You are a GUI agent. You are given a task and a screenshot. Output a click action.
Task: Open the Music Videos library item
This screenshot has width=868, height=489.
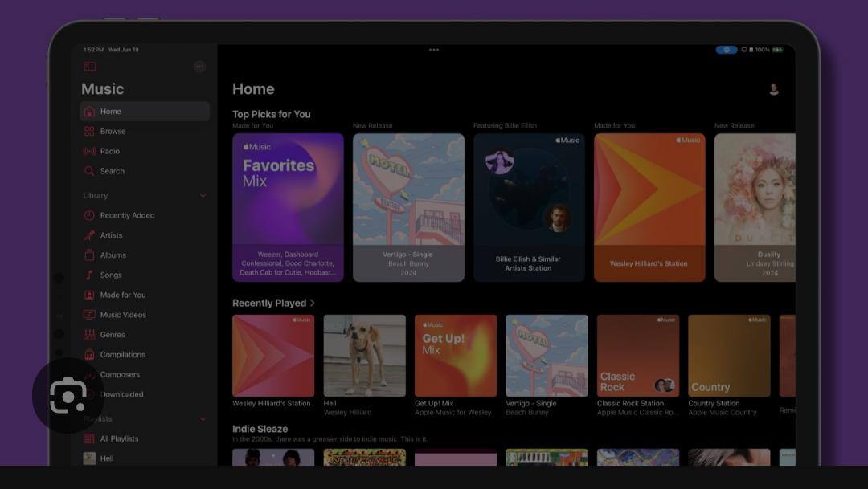click(x=122, y=315)
